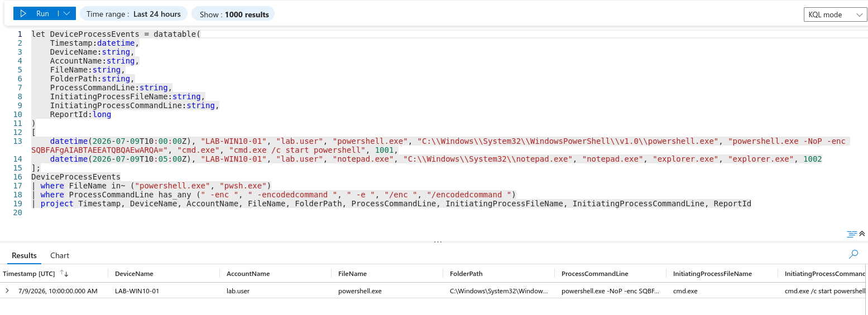Click empty line number 20
868x315 pixels.
(x=17, y=212)
